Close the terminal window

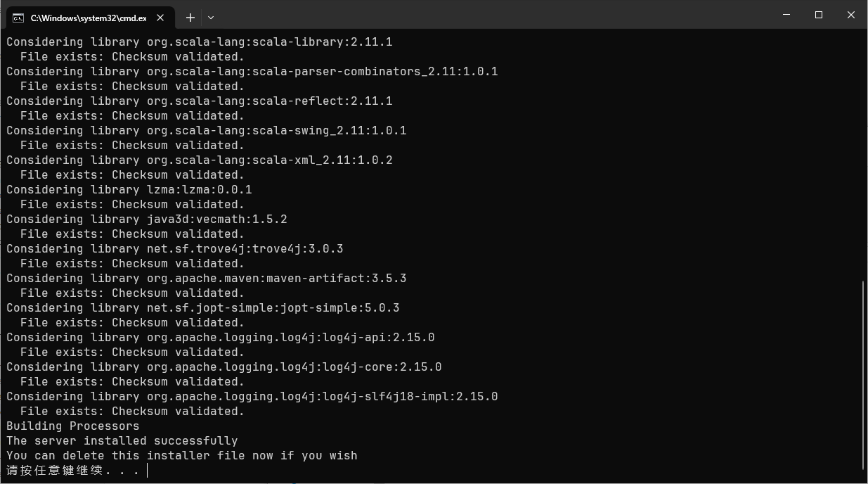pyautogui.click(x=851, y=15)
